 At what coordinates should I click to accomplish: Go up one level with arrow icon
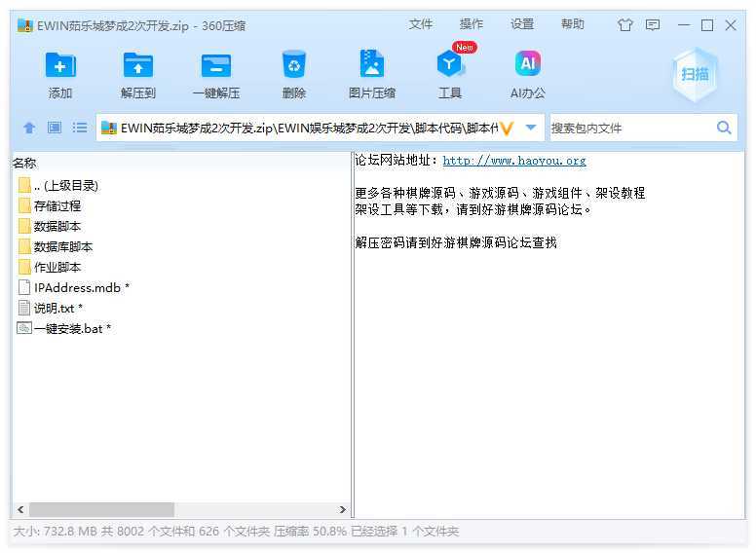point(29,128)
